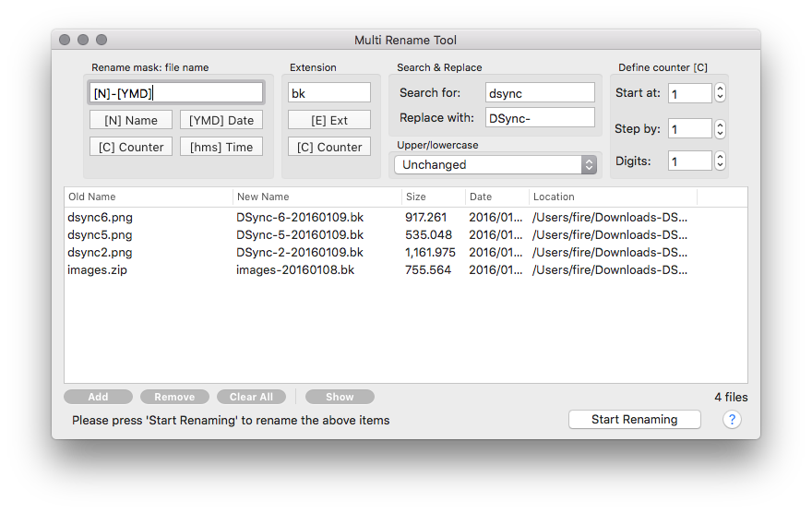The image size is (812, 513).
Task: Insert the [N] Name placeholder
Action: 130,120
